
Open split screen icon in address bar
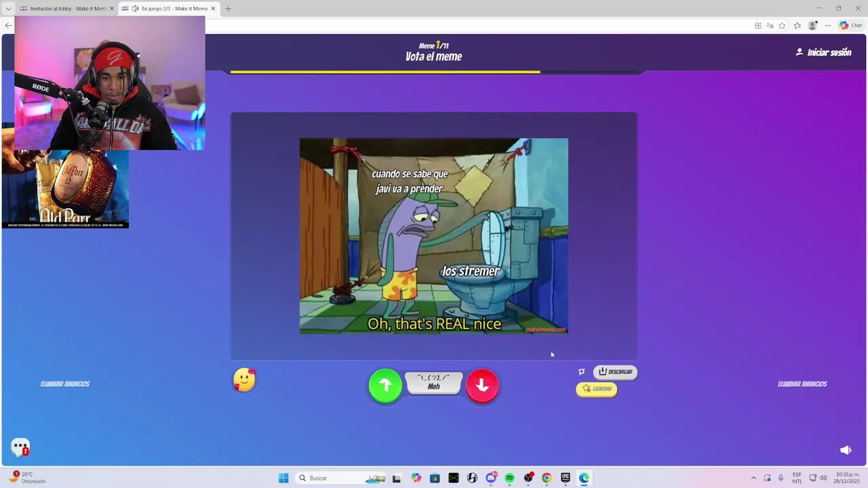757,26
